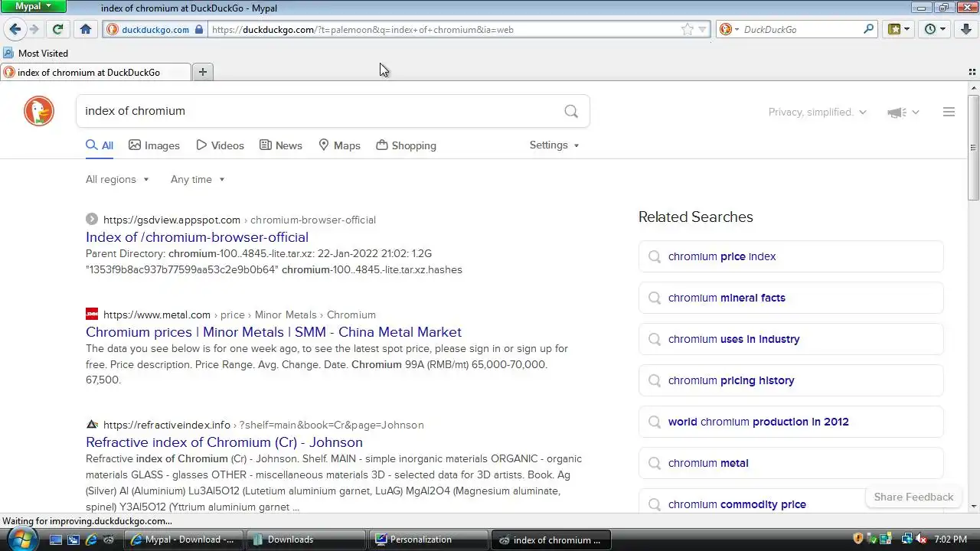Search related 'chromium uses in industry'
Screen dimensions: 980x551
tap(791, 339)
